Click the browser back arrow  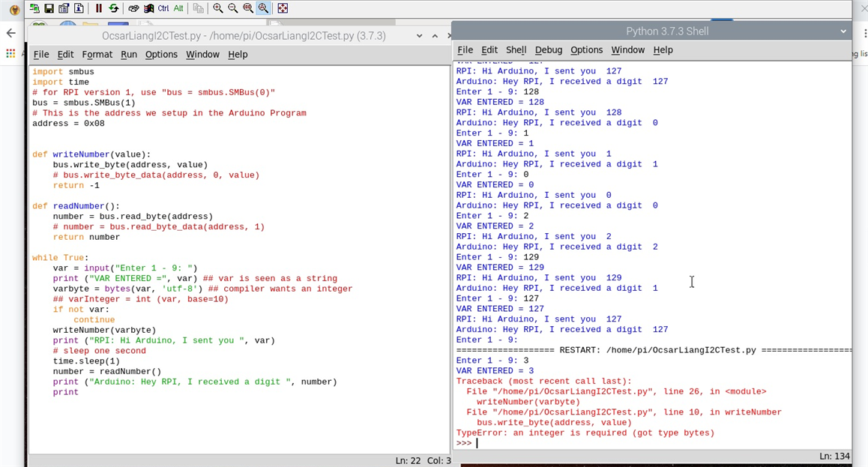pos(10,33)
